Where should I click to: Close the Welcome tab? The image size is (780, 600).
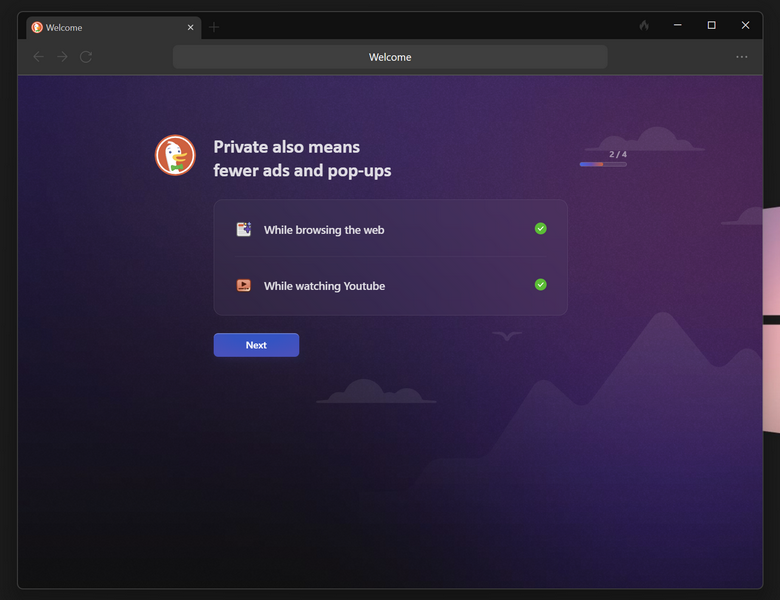190,27
